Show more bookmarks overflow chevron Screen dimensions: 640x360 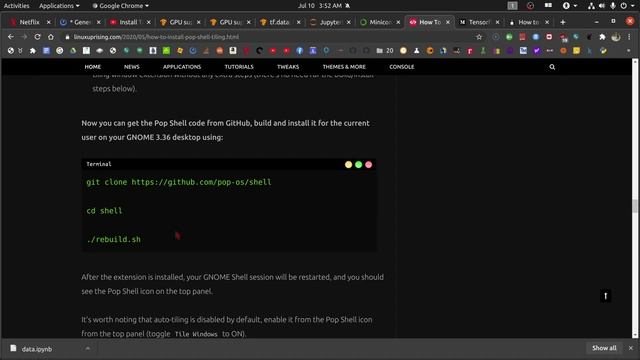tap(629, 51)
